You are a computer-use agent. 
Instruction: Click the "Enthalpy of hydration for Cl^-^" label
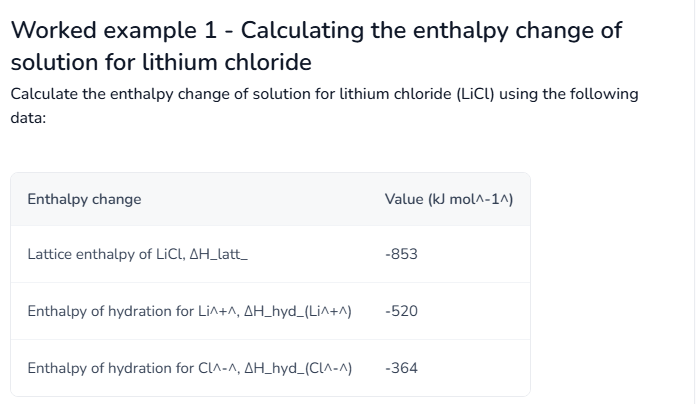[x=119, y=368]
